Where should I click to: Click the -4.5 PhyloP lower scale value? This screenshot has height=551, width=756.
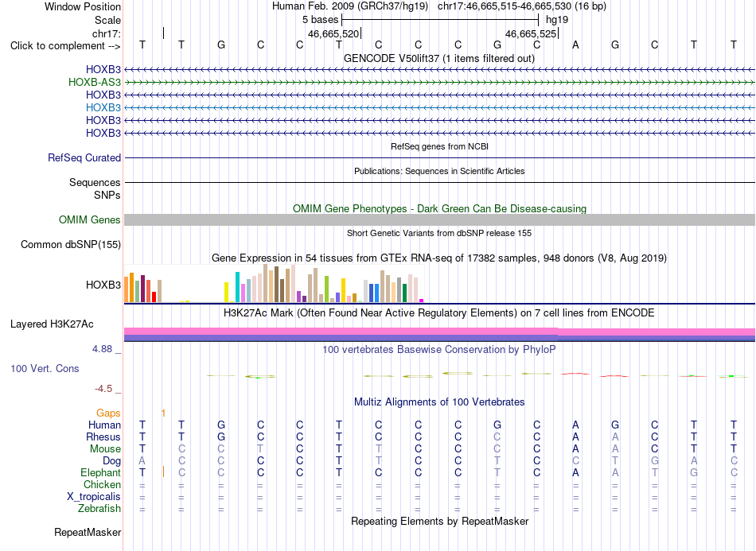pos(103,389)
